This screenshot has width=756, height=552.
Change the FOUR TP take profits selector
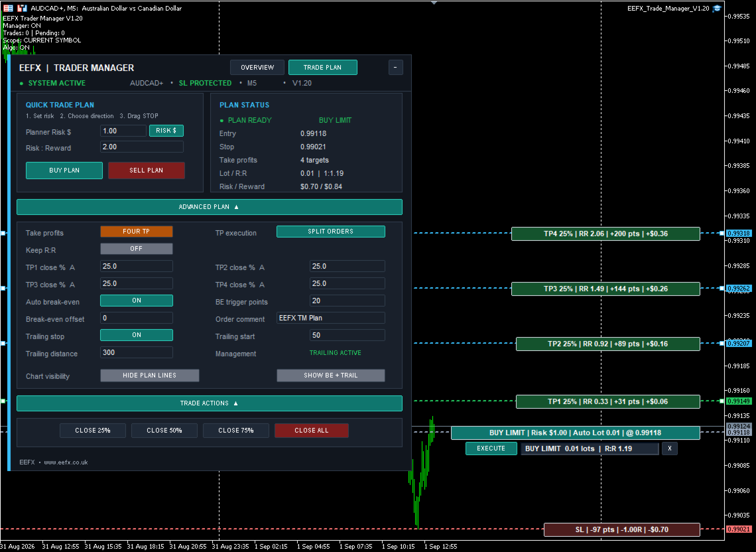click(x=137, y=232)
